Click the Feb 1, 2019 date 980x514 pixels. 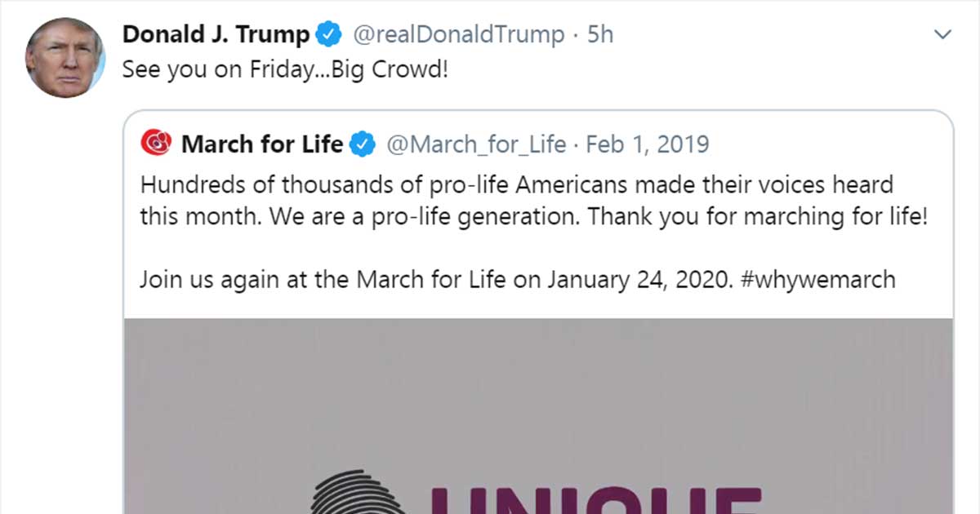pyautogui.click(x=648, y=144)
